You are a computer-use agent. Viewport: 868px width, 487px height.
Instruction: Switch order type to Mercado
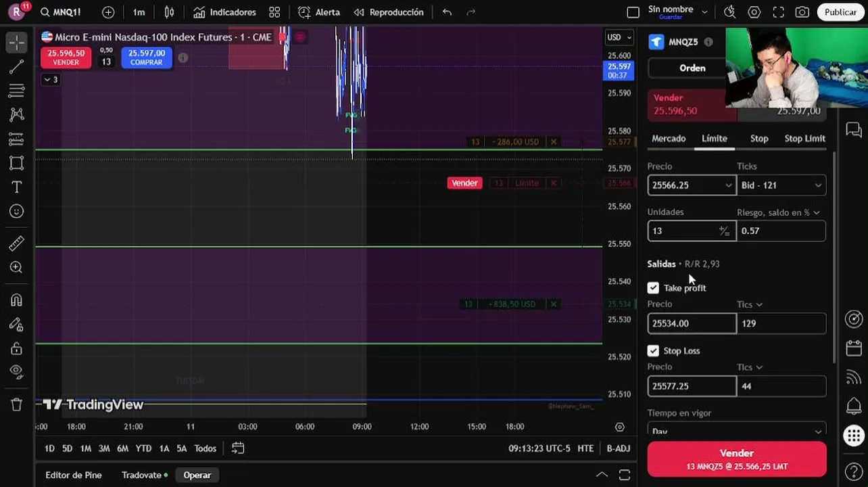(669, 138)
